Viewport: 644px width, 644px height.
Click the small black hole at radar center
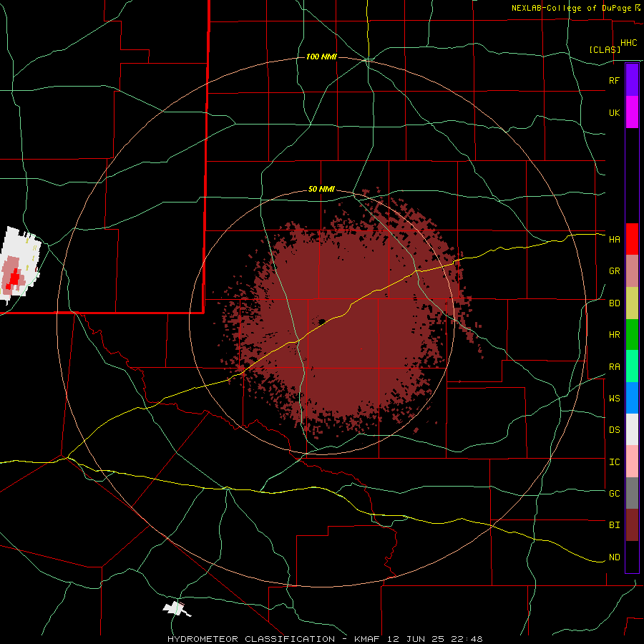click(322, 321)
